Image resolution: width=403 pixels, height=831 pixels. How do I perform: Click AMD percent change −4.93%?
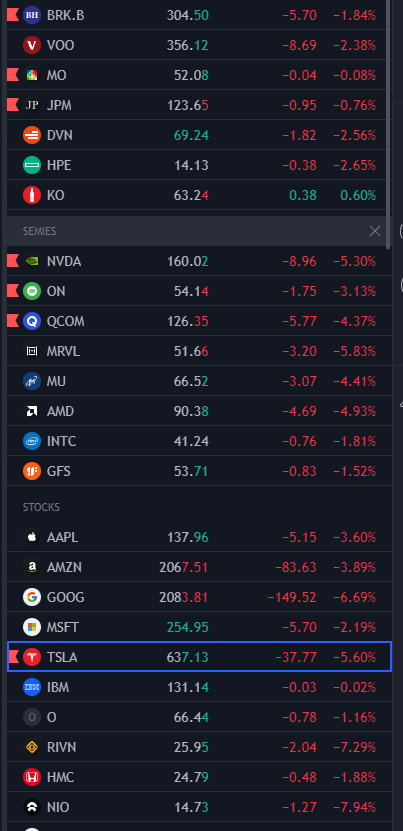coord(355,411)
